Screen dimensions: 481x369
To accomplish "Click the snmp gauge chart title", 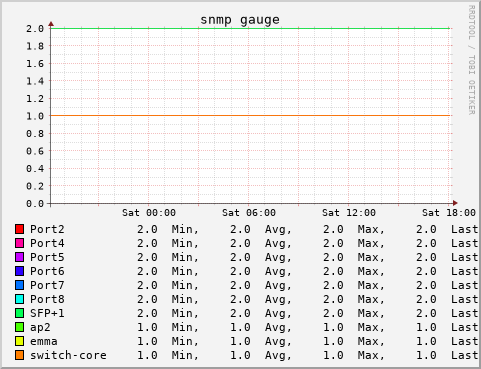I will [240, 20].
